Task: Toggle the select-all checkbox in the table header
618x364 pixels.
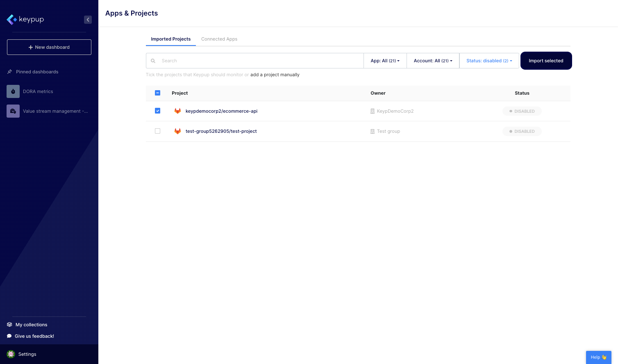Action: [x=157, y=93]
